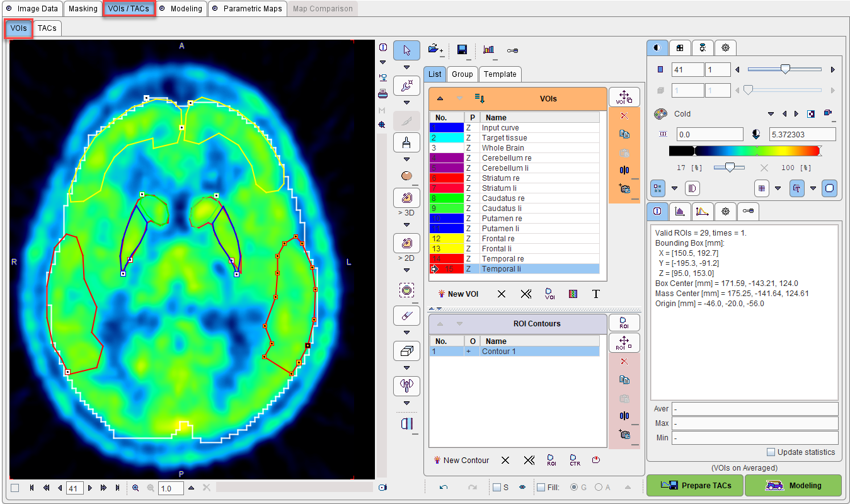Toggle the rounded-square contour display button
Viewport: 850px width, 504px height.
pos(830,188)
